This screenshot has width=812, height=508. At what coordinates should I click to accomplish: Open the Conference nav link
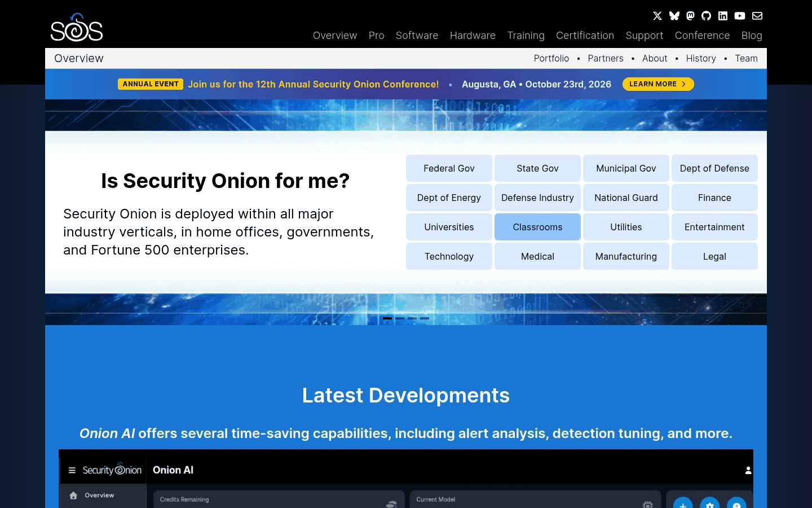tap(703, 36)
